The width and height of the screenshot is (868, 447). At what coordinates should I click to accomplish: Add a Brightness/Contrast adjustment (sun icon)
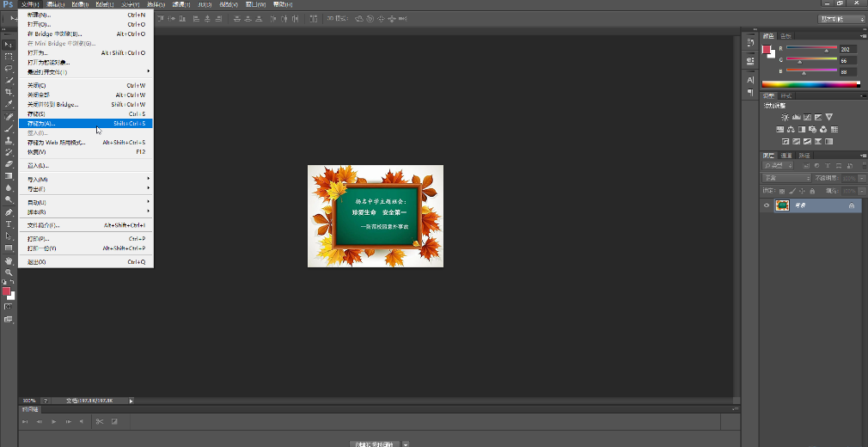pos(785,117)
